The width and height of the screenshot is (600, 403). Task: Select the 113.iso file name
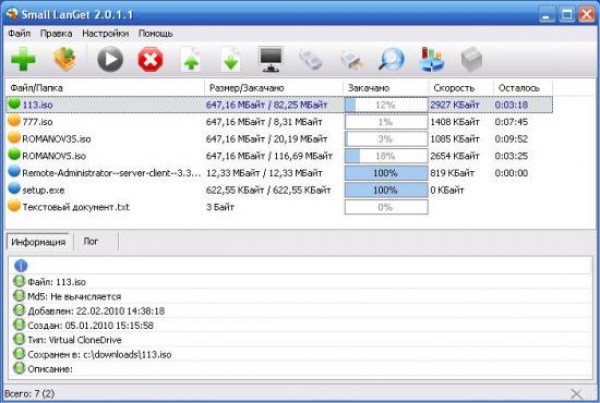click(38, 105)
